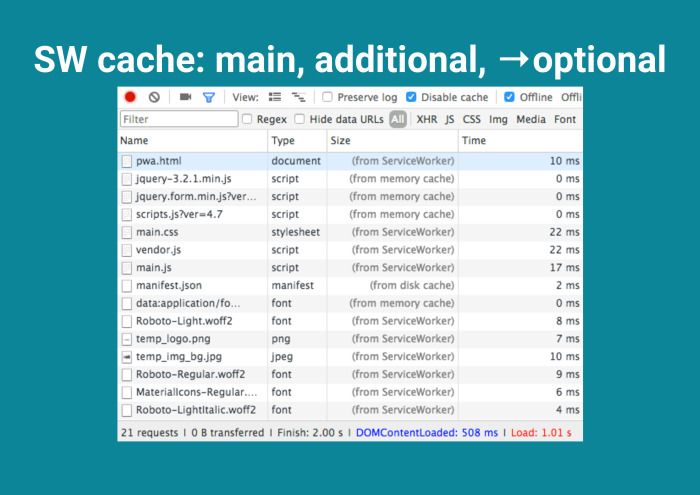
Task: Sort by the Type column header
Action: [x=297, y=141]
